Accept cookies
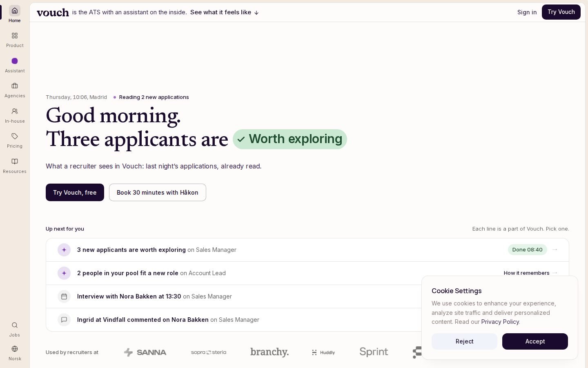Screen dimensions: 588x368 pyautogui.click(x=535, y=341)
